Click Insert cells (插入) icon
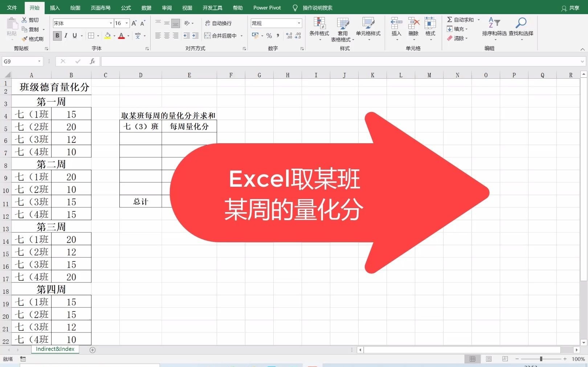The width and height of the screenshot is (588, 367). click(x=396, y=24)
